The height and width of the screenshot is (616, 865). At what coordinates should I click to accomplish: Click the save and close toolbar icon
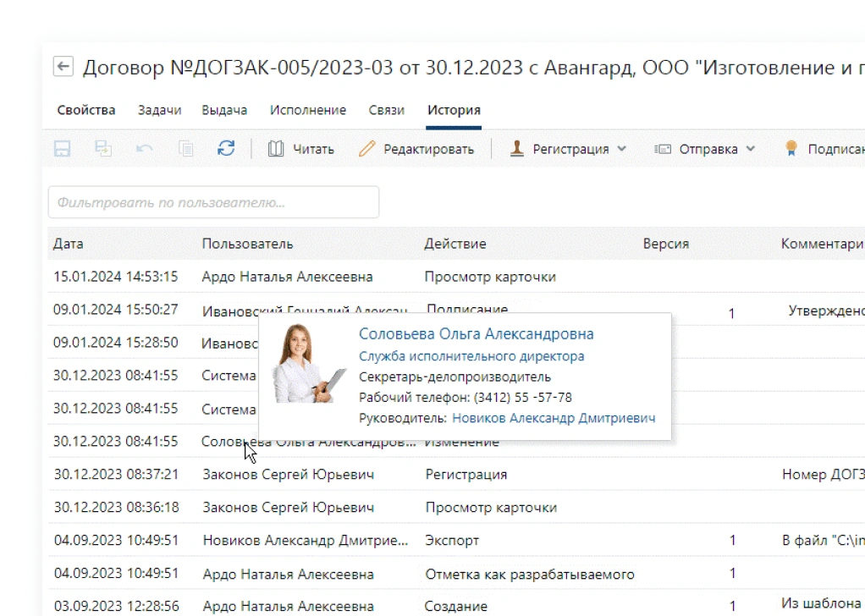click(103, 149)
